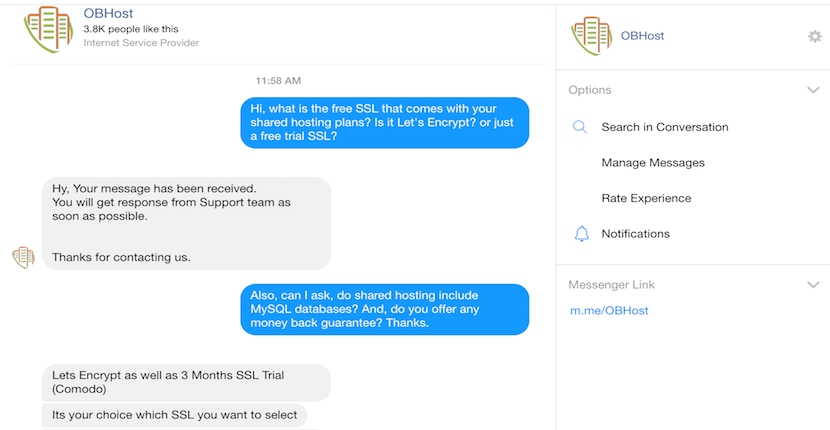Click the small OBHost avatar beside reply
The image size is (830, 430).
click(x=23, y=257)
